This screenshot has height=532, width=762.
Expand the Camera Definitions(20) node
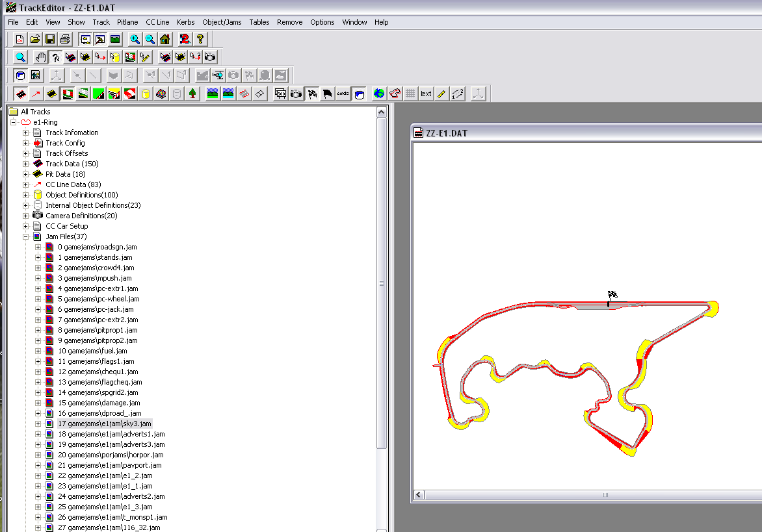point(26,216)
